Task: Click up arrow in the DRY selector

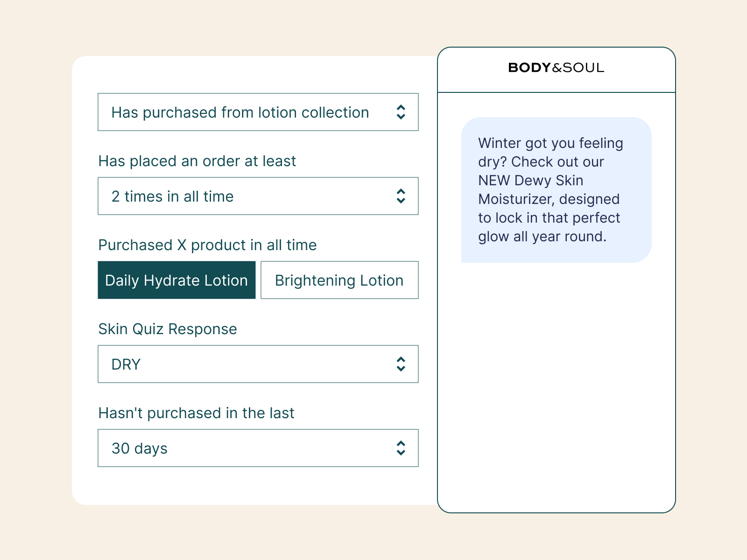Action: [x=401, y=359]
